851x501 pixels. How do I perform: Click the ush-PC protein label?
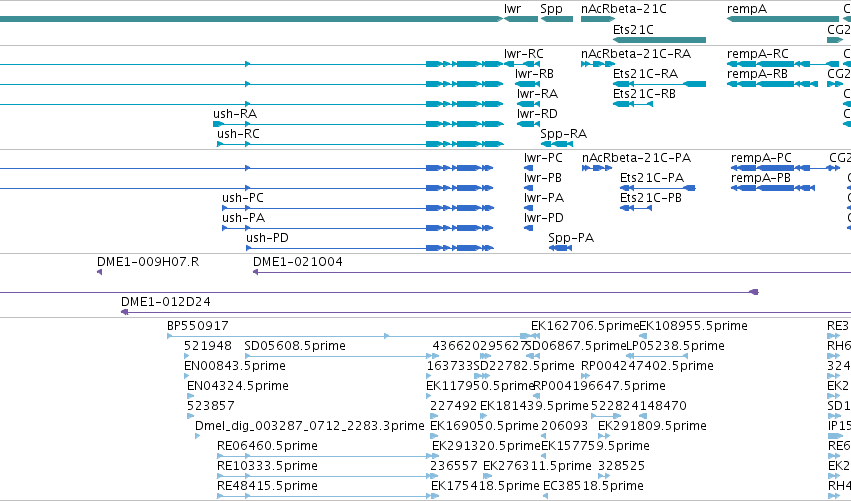[x=243, y=198]
